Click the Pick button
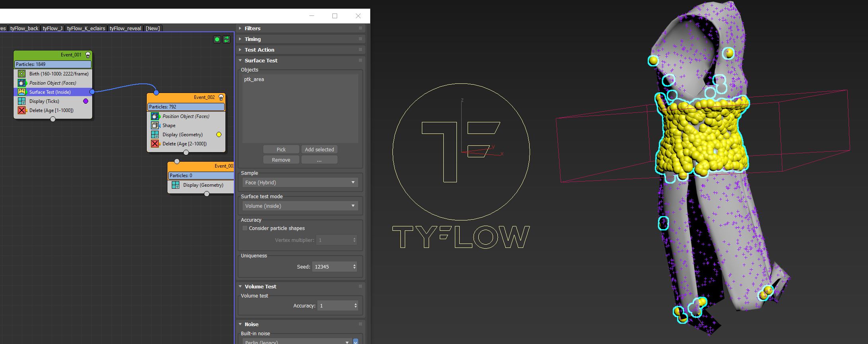Viewport: 868px width, 344px height. click(281, 149)
